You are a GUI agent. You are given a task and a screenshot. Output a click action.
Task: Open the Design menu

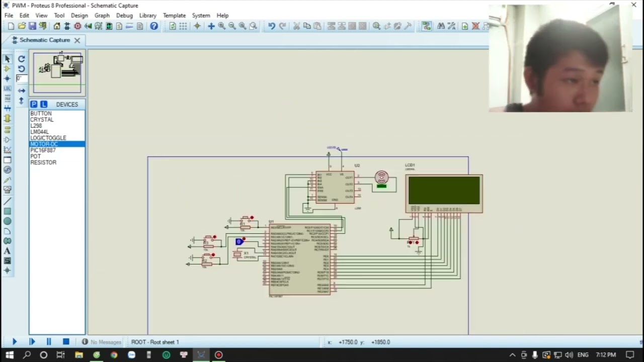point(79,16)
